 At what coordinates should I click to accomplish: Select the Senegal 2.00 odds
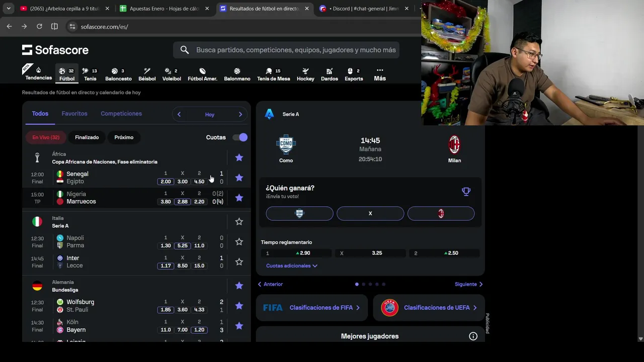tap(166, 182)
